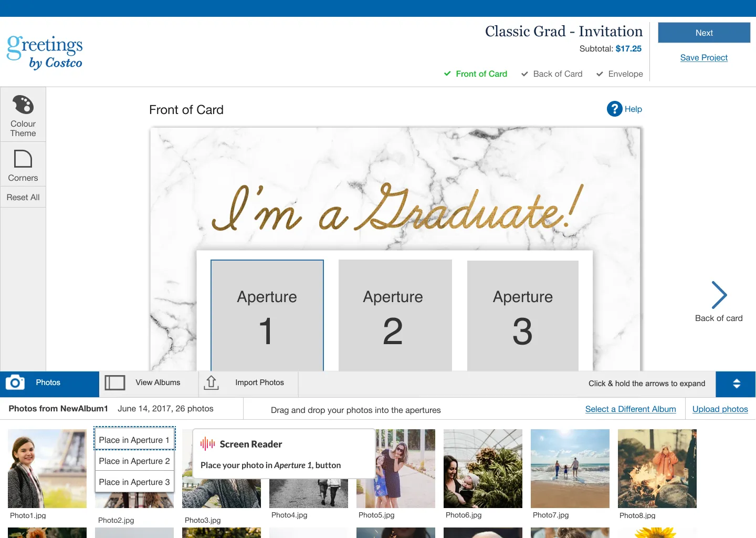The image size is (756, 538).
Task: Open the Help link
Action: click(x=633, y=109)
